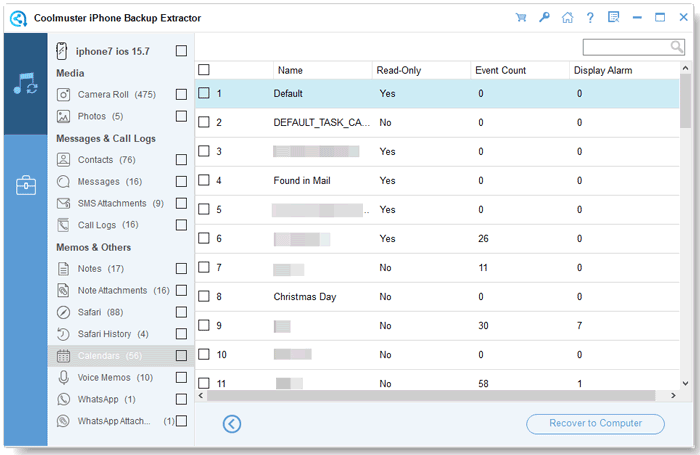Image resolution: width=700 pixels, height=455 pixels.
Task: Click display alarm value 7
Action: click(579, 326)
